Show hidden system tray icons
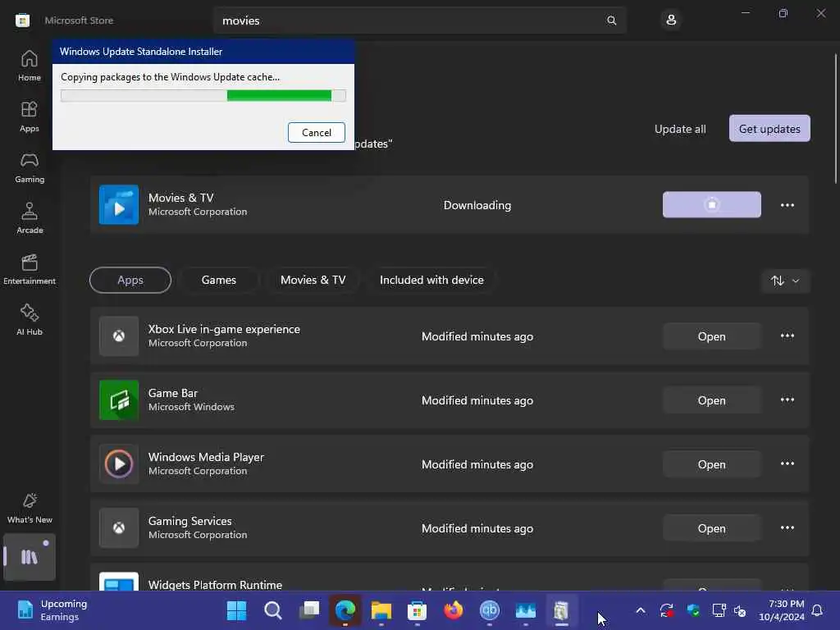The image size is (840, 630). 640,610
